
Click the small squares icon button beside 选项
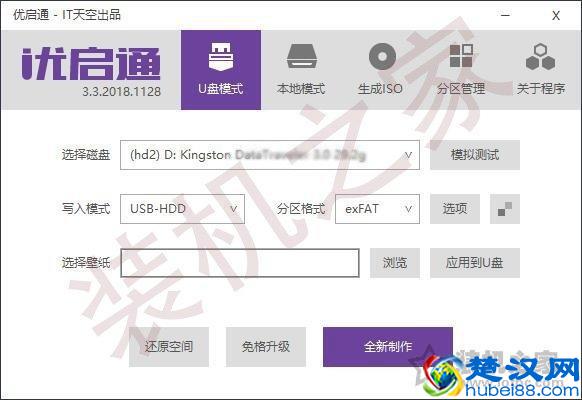(x=505, y=209)
